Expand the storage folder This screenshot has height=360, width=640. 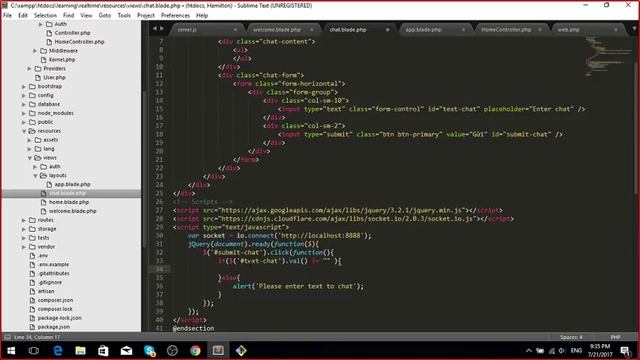coord(24,229)
